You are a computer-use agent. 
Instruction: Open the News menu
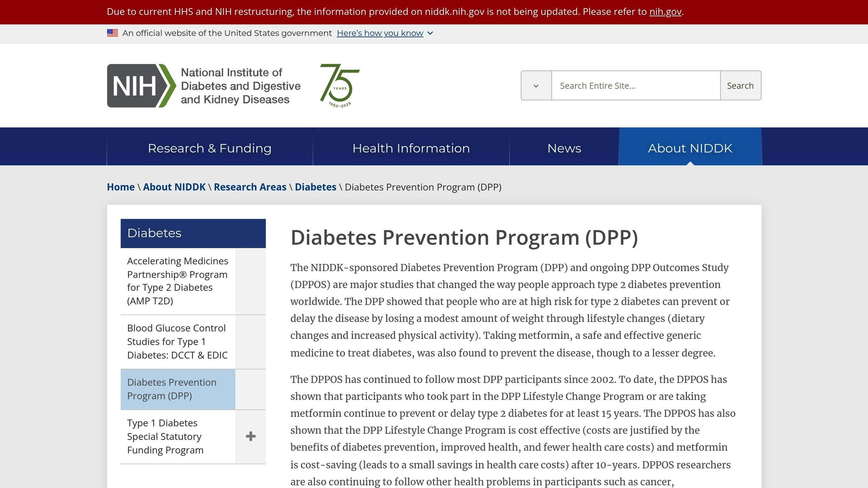[564, 148]
